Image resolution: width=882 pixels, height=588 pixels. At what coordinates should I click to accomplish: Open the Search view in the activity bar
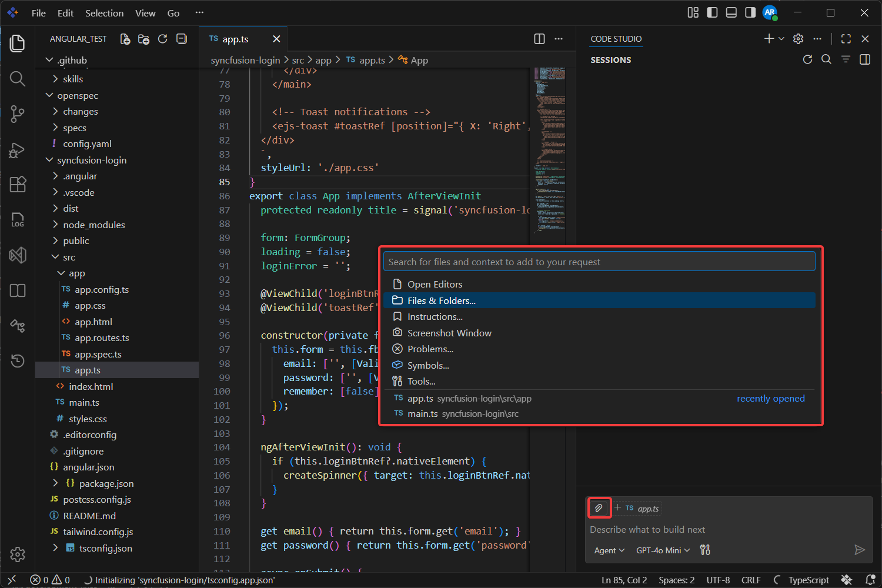pyautogui.click(x=17, y=79)
